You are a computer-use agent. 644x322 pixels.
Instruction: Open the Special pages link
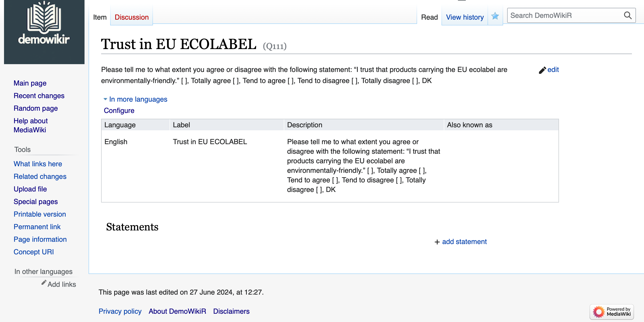point(36,202)
